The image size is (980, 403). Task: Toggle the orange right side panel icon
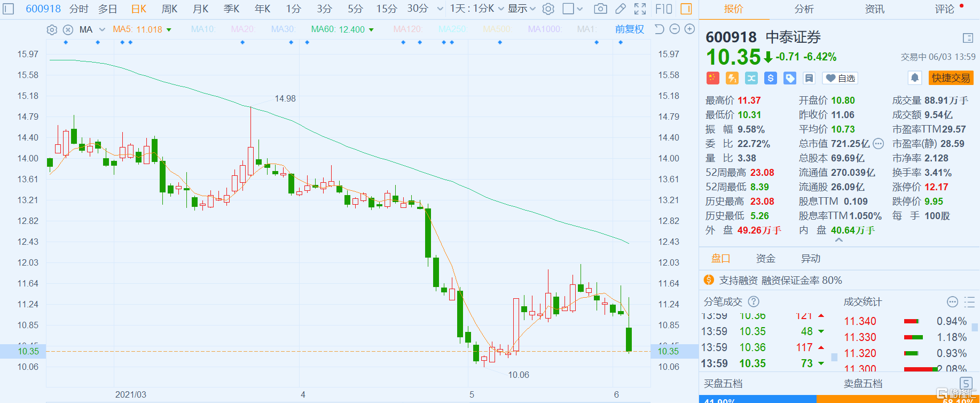pos(686,9)
